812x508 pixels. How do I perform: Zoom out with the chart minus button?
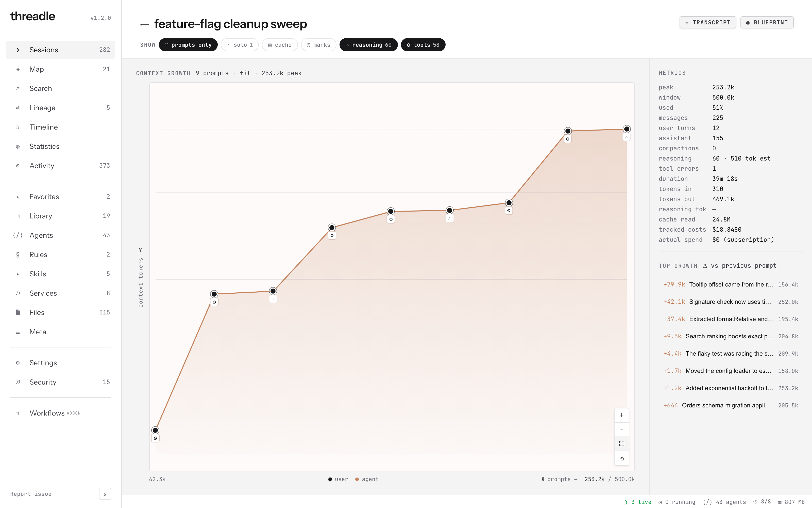(621, 429)
